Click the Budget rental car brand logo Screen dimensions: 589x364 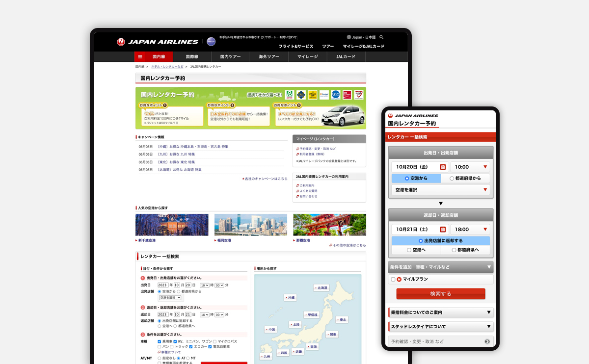[324, 95]
